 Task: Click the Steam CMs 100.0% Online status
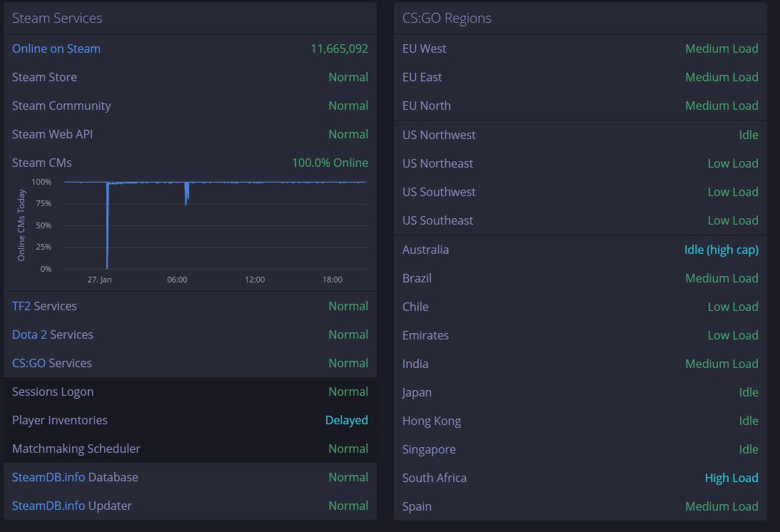click(x=330, y=163)
